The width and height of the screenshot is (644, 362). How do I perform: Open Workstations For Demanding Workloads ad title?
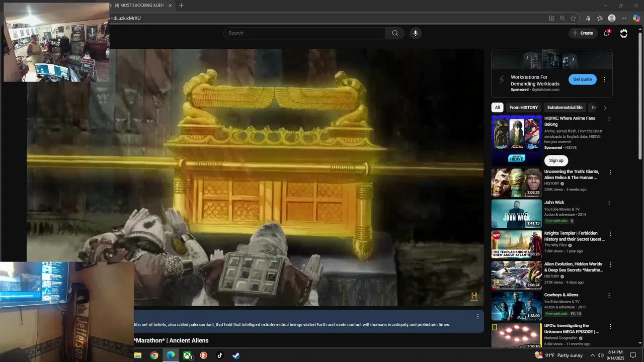point(535,80)
